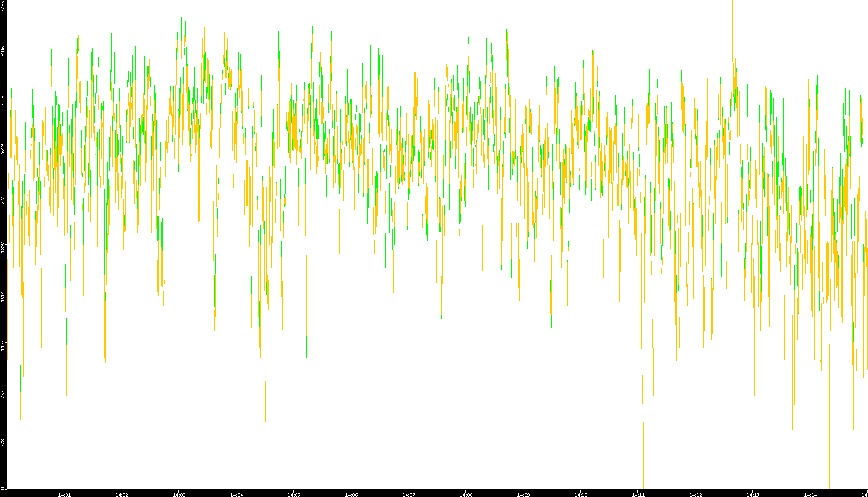Image resolution: width=868 pixels, height=497 pixels.
Task: Select the 378 value axis label
Action: coord(3,442)
